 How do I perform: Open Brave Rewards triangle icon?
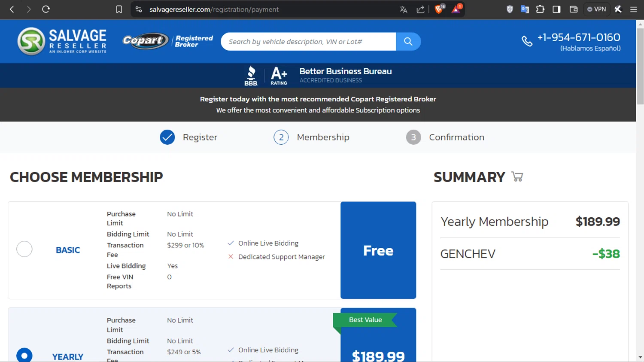tap(456, 9)
